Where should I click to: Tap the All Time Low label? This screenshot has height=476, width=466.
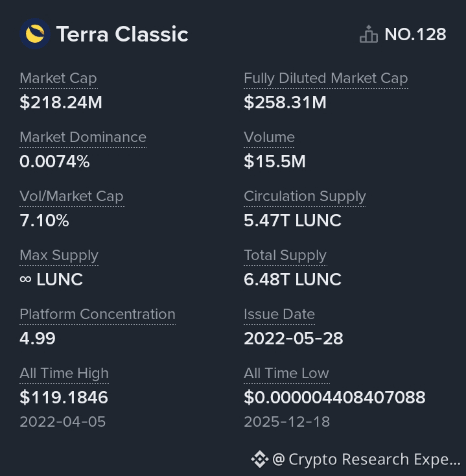286,374
